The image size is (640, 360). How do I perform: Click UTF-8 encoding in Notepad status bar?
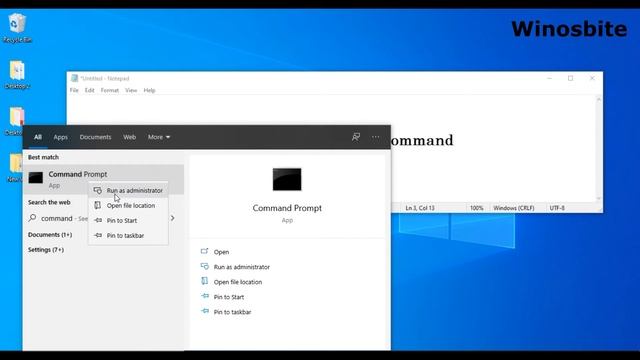pos(557,208)
